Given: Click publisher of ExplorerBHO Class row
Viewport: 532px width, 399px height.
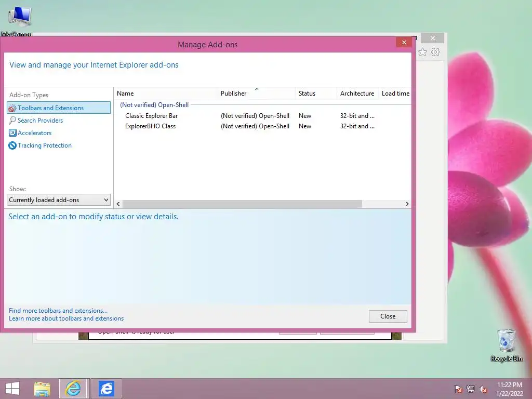Looking at the screenshot, I should [255, 126].
